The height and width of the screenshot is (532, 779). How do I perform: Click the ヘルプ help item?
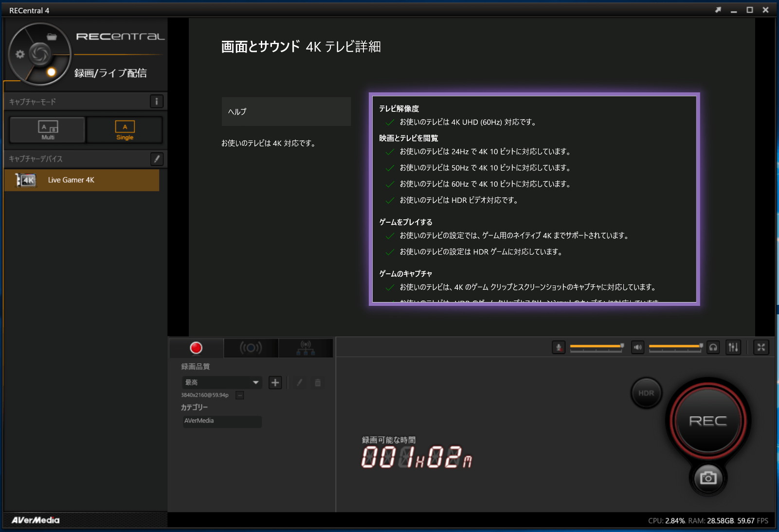click(x=286, y=111)
